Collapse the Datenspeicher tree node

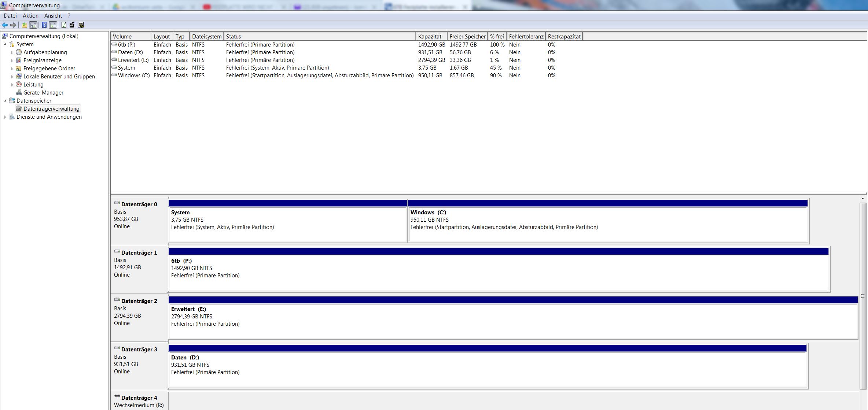click(5, 101)
